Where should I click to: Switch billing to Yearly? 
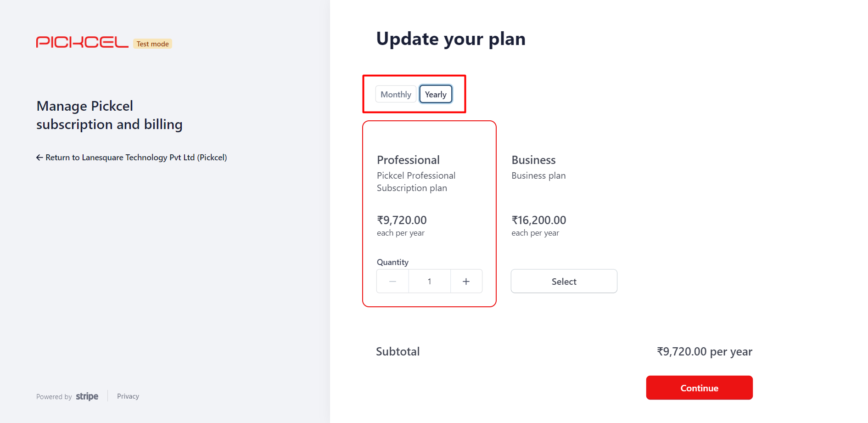(x=436, y=94)
